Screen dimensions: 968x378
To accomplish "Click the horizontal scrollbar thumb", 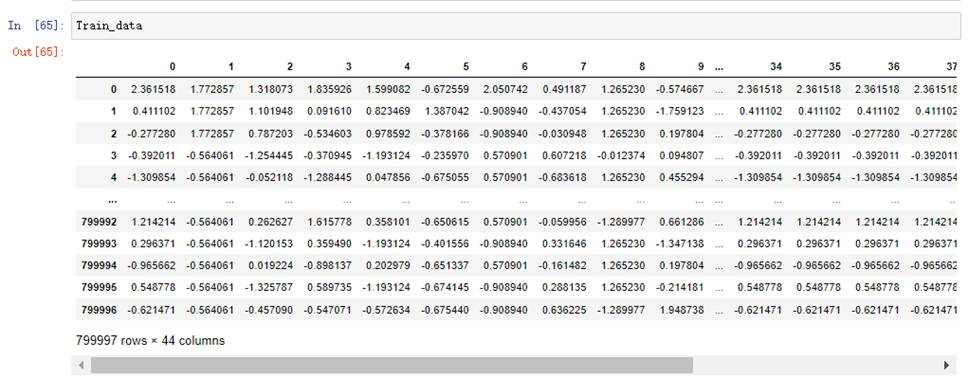I will tap(392, 365).
